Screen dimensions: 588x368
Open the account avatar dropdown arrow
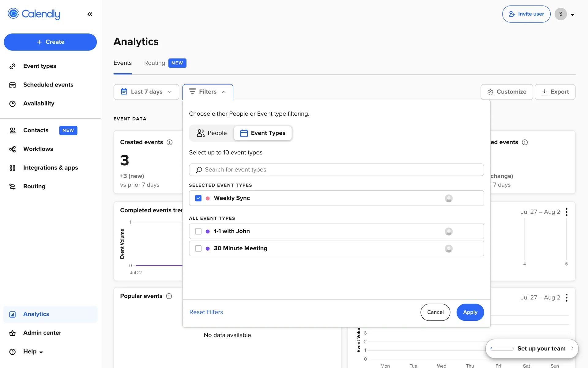pos(572,14)
